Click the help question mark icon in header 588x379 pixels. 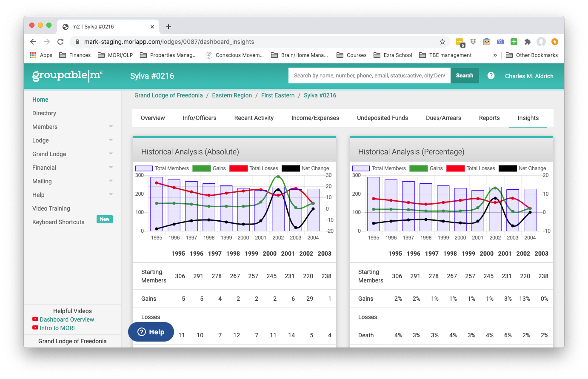pos(491,75)
